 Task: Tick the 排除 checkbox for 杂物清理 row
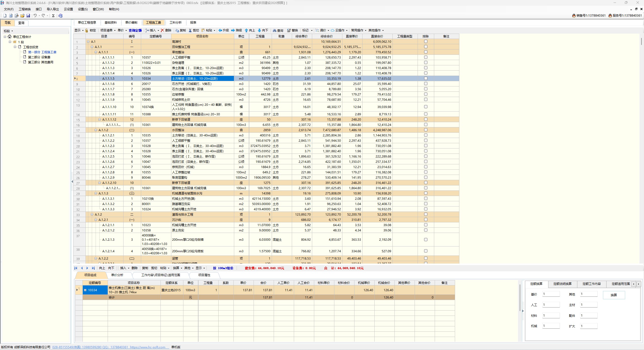[426, 63]
